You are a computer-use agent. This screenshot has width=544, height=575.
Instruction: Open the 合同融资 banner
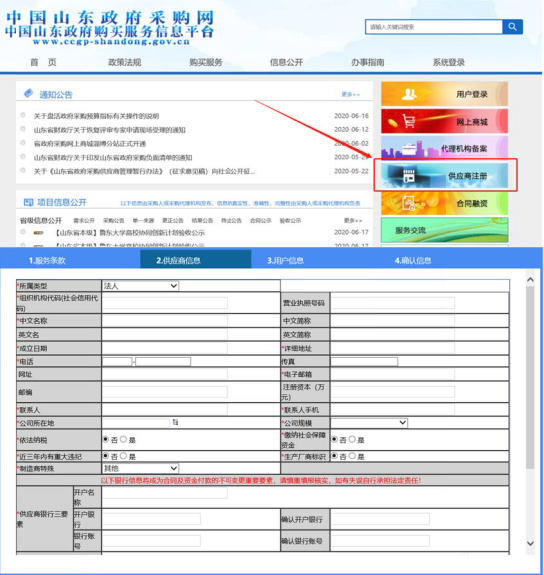(444, 203)
